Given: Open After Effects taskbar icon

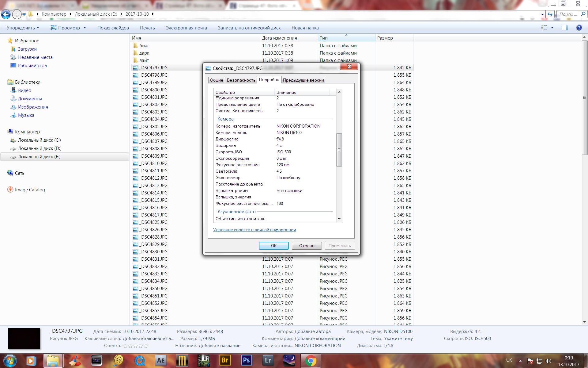Looking at the screenshot, I should (160, 360).
